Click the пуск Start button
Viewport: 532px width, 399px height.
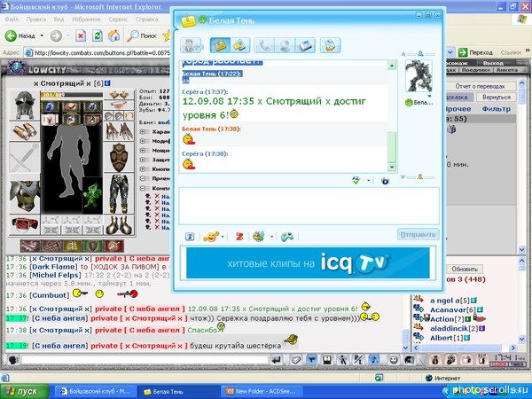pyautogui.click(x=25, y=392)
